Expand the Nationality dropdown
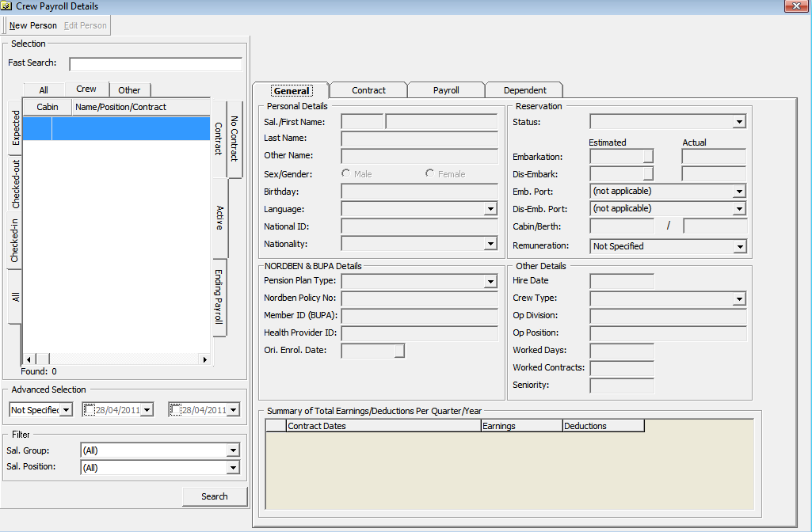 490,243
